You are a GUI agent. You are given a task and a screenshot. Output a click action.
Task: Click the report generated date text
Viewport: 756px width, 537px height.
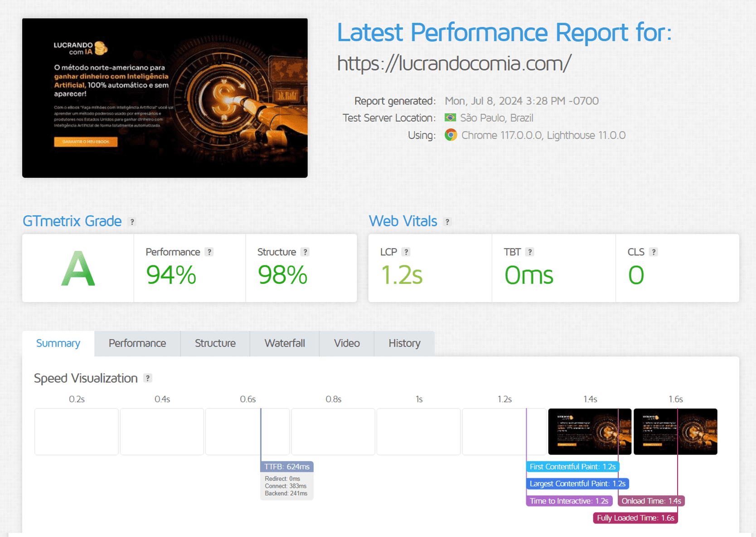[522, 101]
